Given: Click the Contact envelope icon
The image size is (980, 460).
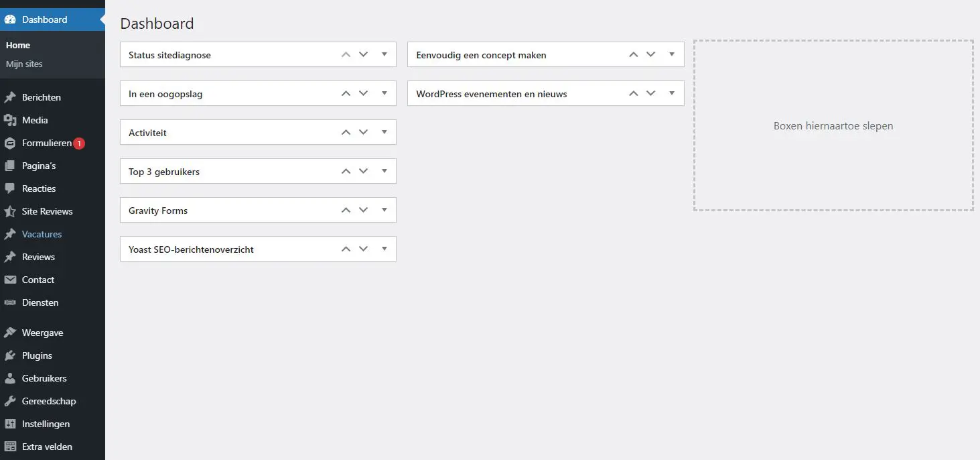Looking at the screenshot, I should pyautogui.click(x=10, y=280).
